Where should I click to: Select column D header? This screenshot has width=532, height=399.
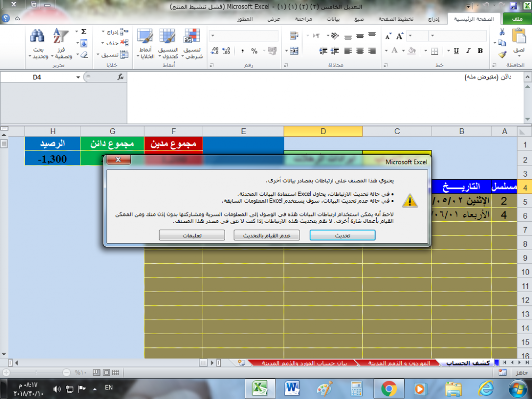[323, 131]
